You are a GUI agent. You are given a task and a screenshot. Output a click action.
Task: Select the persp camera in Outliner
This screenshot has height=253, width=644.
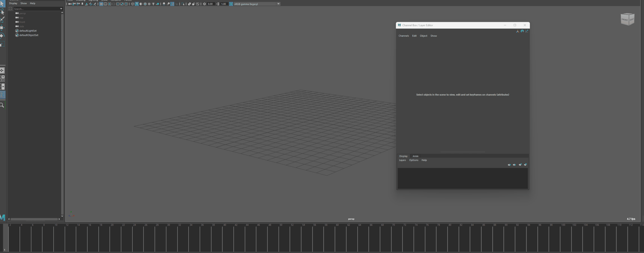22,13
